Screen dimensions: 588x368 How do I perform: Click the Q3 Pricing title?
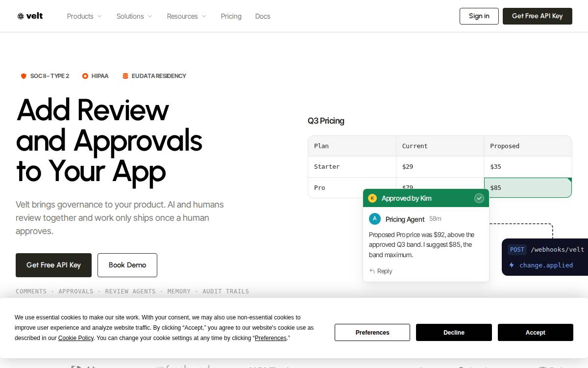326,121
